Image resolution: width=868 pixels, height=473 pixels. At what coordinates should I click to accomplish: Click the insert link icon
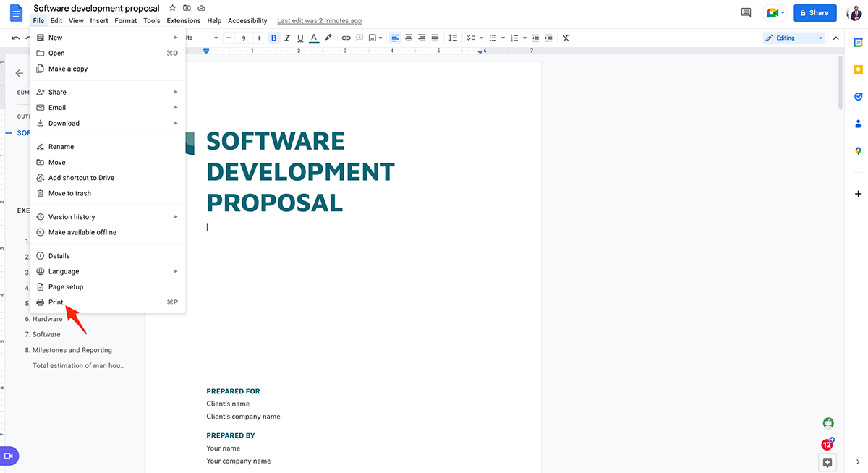(x=346, y=38)
